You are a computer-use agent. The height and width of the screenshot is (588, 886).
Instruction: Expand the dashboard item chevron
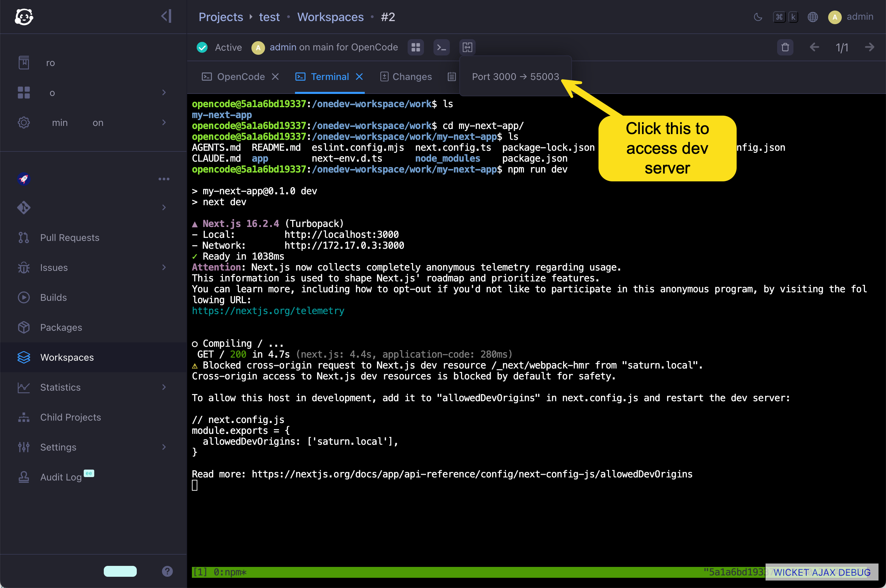[164, 92]
